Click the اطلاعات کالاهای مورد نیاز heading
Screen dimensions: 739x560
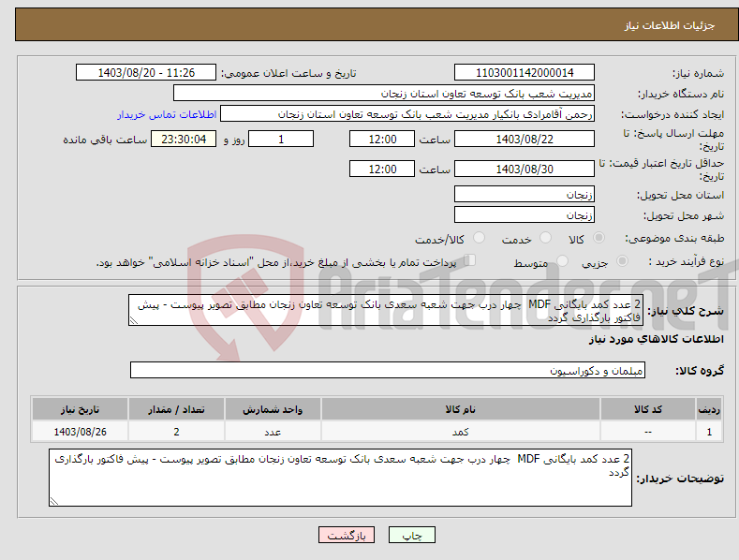pyautogui.click(x=656, y=339)
